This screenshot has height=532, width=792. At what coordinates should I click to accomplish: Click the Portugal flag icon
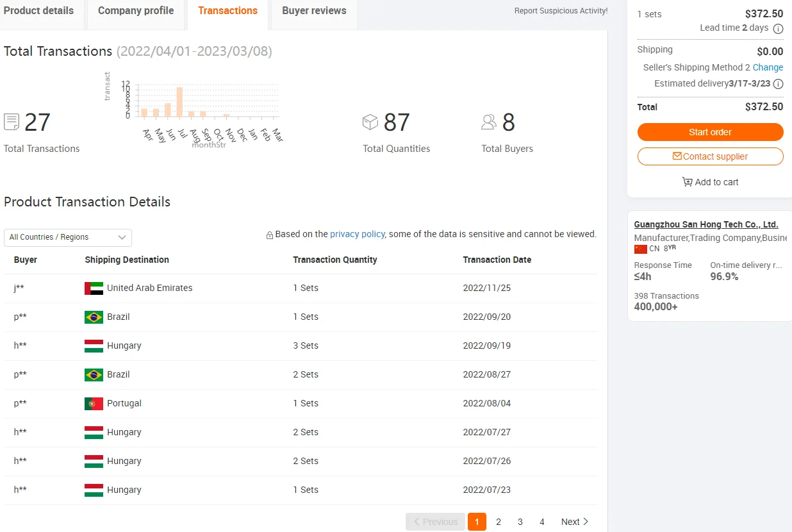tap(94, 404)
